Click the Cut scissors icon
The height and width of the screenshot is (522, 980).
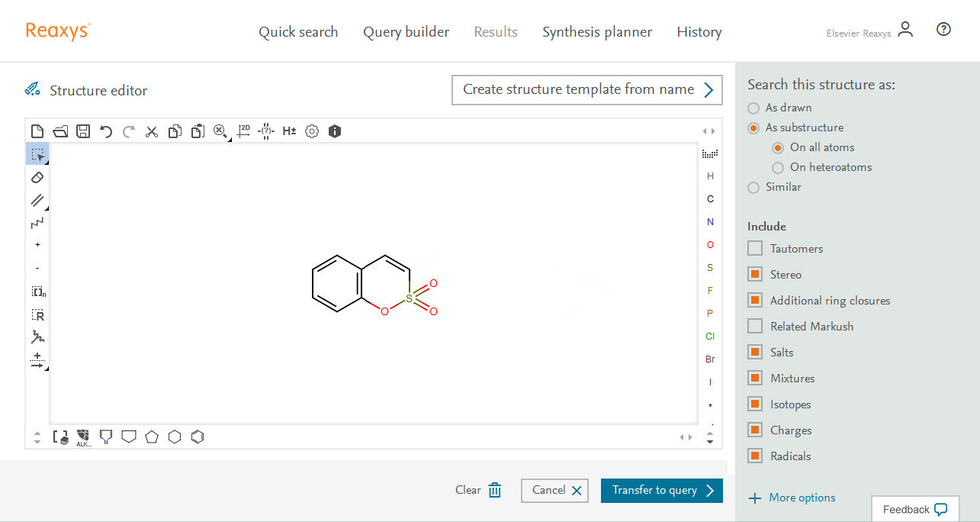[152, 131]
